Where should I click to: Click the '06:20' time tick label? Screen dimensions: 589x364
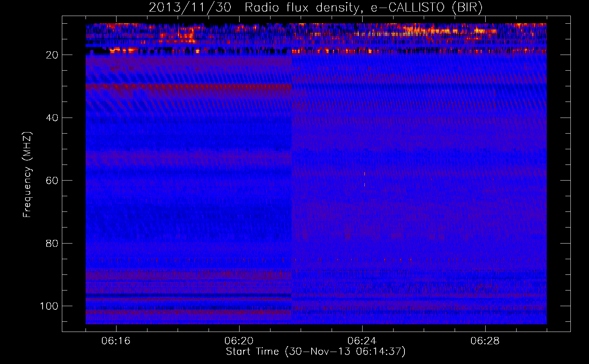[239, 341]
